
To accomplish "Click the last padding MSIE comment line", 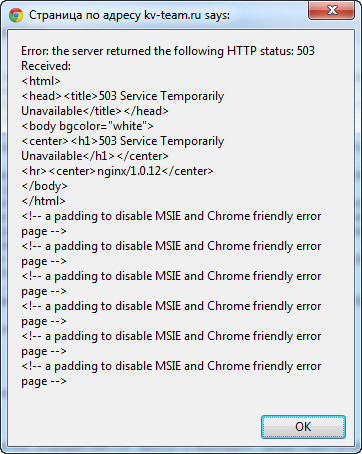I will coord(171,366).
